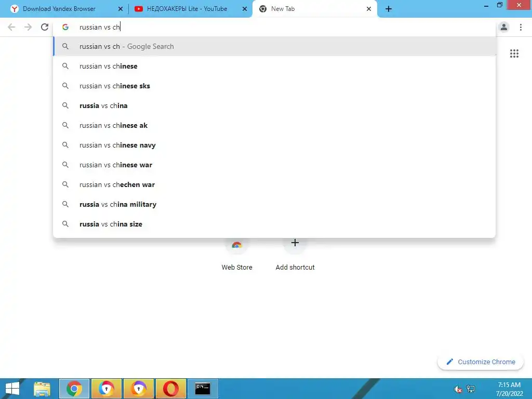This screenshot has height=399, width=532.
Task: Open a new tab with plus button
Action: (389, 9)
